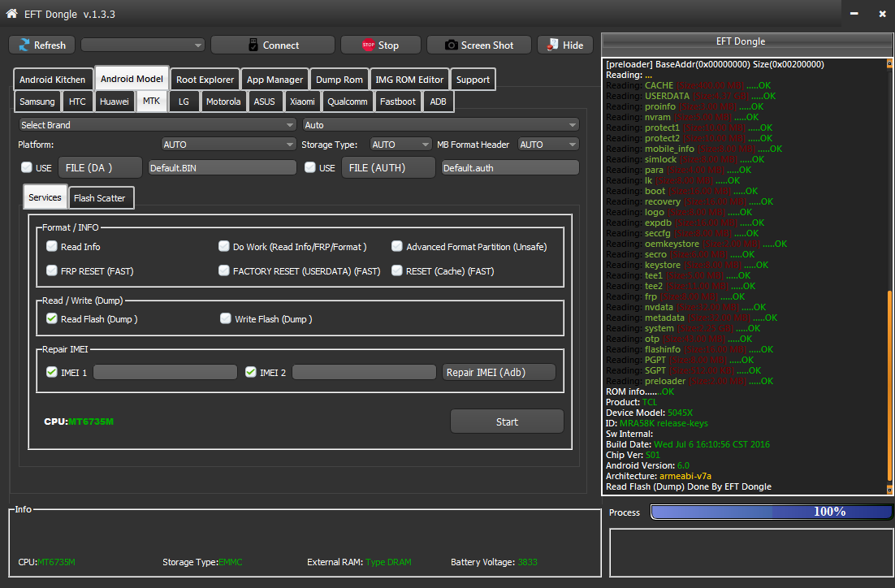Image resolution: width=895 pixels, height=588 pixels.
Task: Open the IMG ROM Editor tab
Action: tap(409, 80)
